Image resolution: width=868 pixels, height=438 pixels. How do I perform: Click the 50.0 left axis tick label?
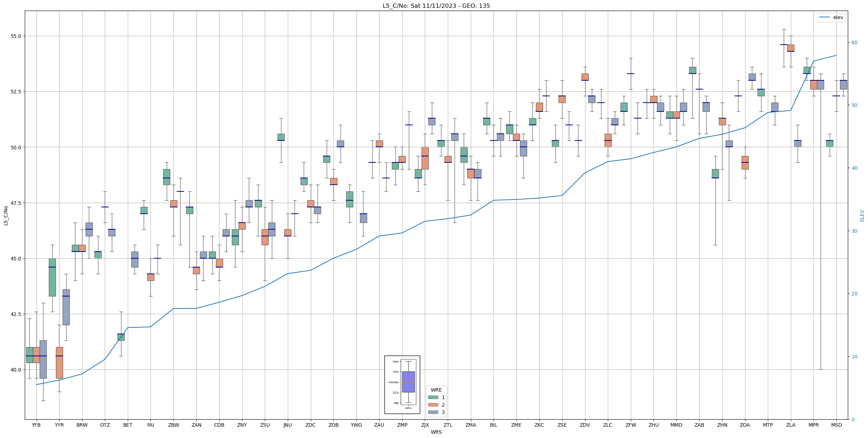16,147
